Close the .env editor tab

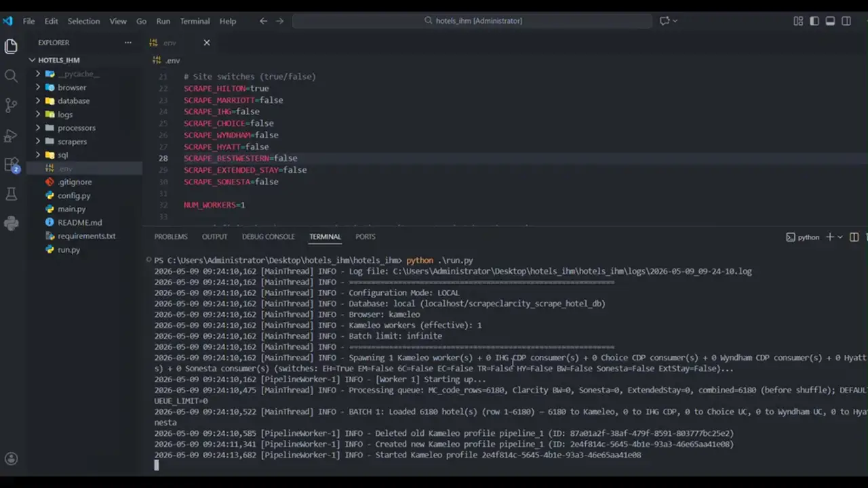coord(207,43)
